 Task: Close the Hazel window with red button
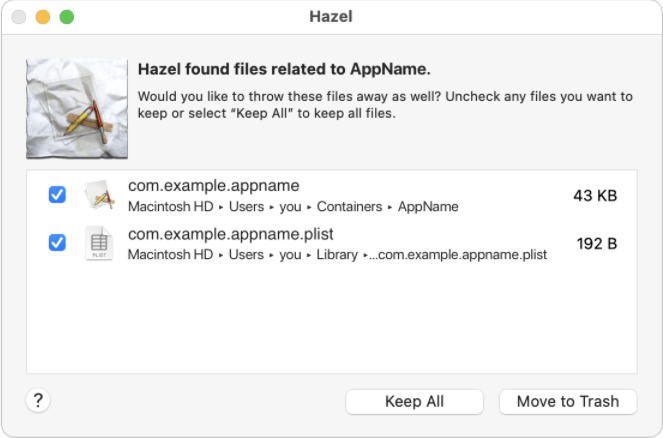tap(19, 17)
